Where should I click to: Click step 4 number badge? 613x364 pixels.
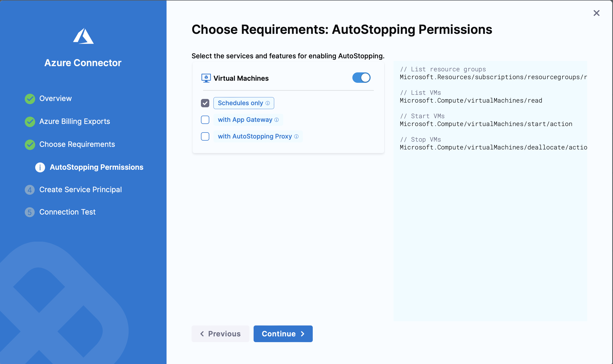[x=30, y=190]
